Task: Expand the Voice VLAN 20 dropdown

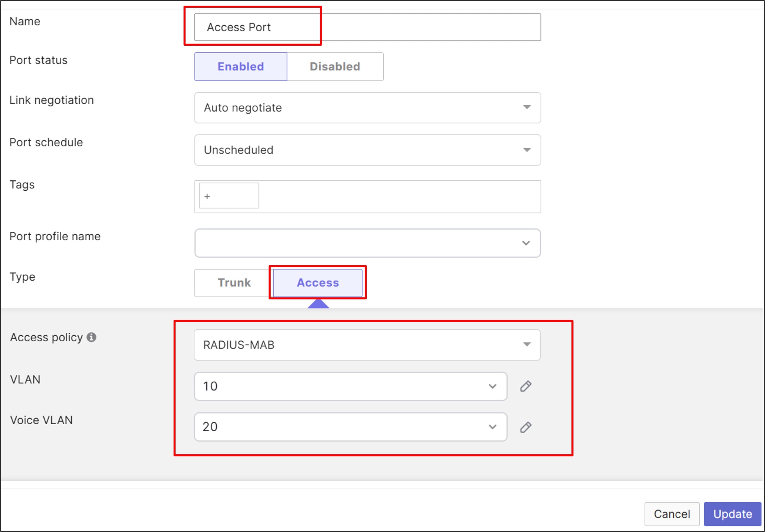Action: [x=351, y=427]
